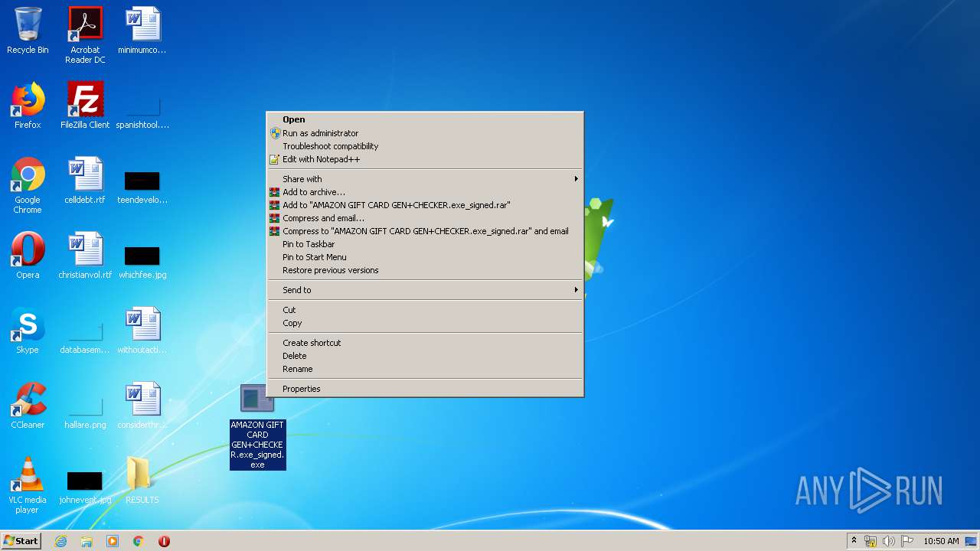The image size is (980, 551).
Task: Click the 10:50 AM clock
Action: coord(941,541)
